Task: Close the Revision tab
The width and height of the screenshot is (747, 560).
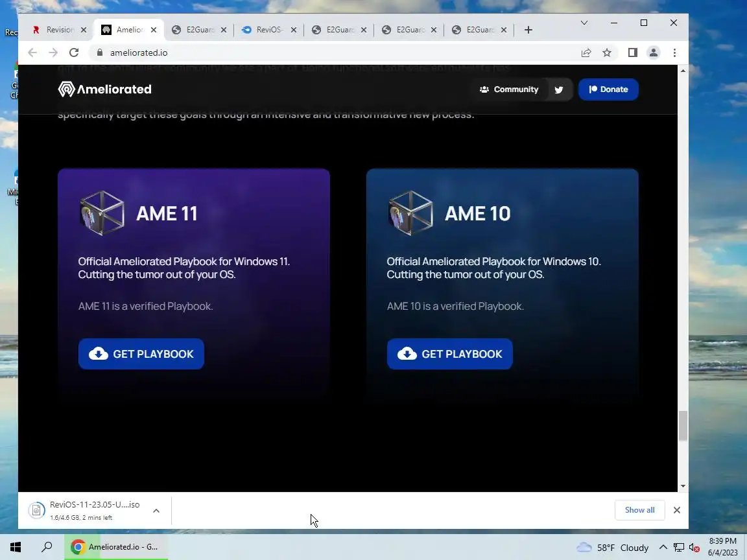Action: [84, 30]
